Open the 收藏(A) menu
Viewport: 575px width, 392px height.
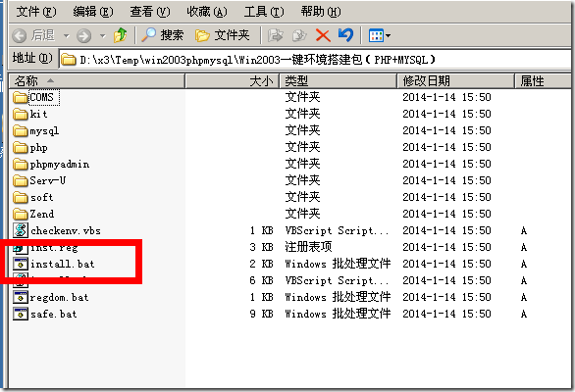click(207, 12)
